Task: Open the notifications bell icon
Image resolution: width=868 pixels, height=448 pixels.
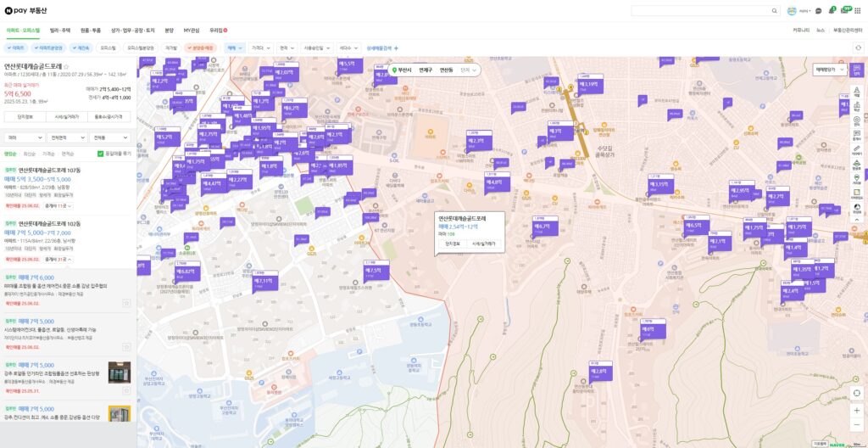Action: point(832,10)
